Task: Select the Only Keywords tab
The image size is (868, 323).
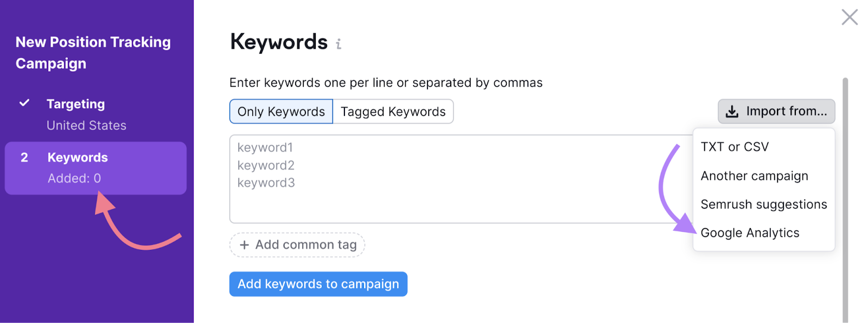Action: pos(280,111)
